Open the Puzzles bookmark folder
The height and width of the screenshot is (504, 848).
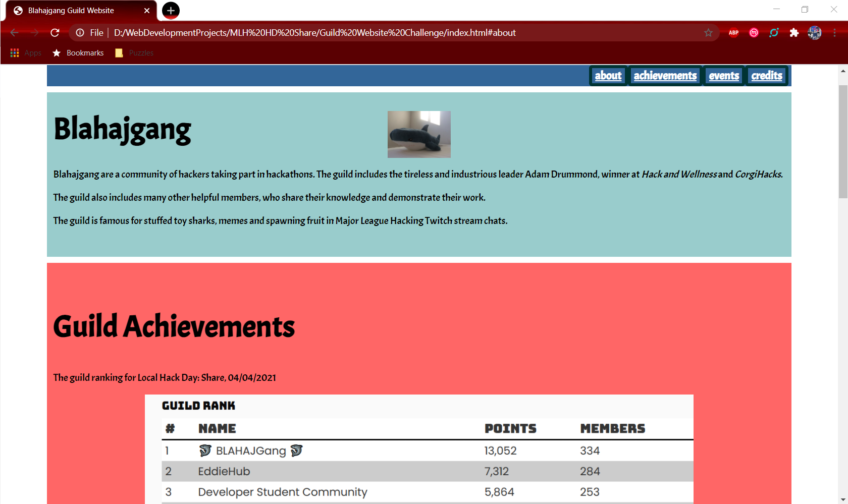click(x=134, y=53)
